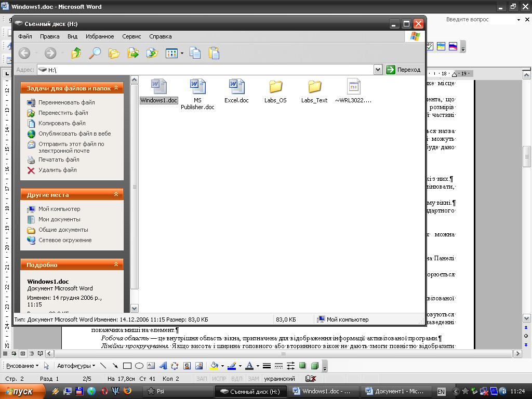Open 'Мои документы' from Other Places
This screenshot has width=532, height=399.
click(x=59, y=219)
